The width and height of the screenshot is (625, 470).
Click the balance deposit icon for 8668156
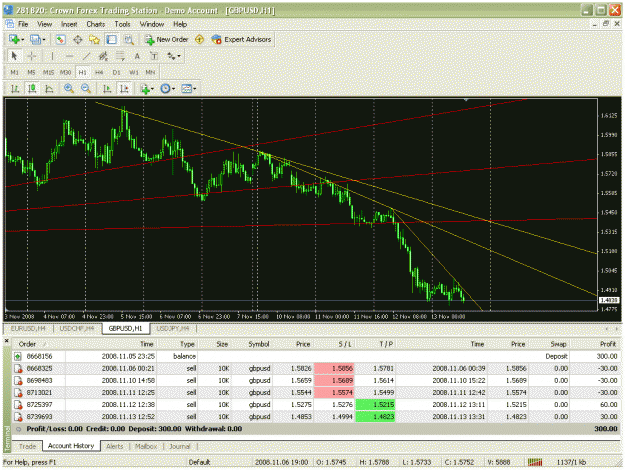point(18,356)
